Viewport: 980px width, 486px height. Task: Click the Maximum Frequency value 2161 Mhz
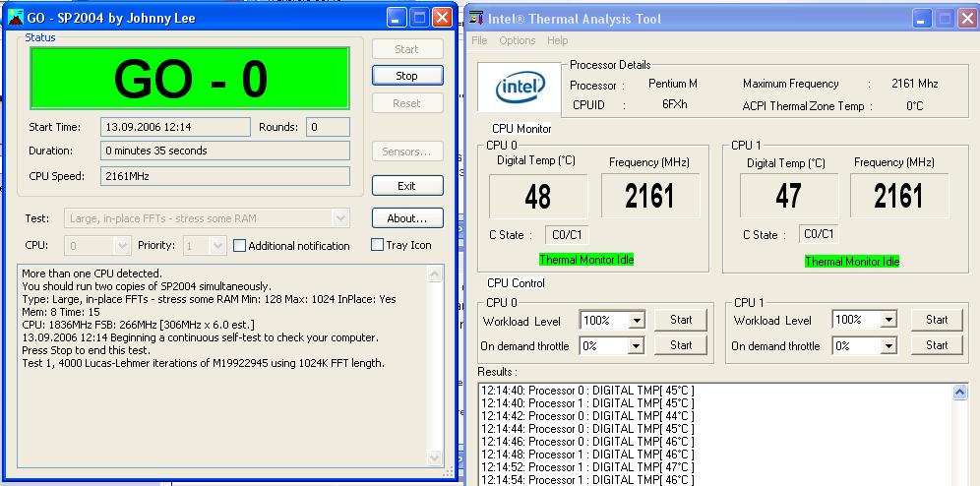[x=914, y=83]
